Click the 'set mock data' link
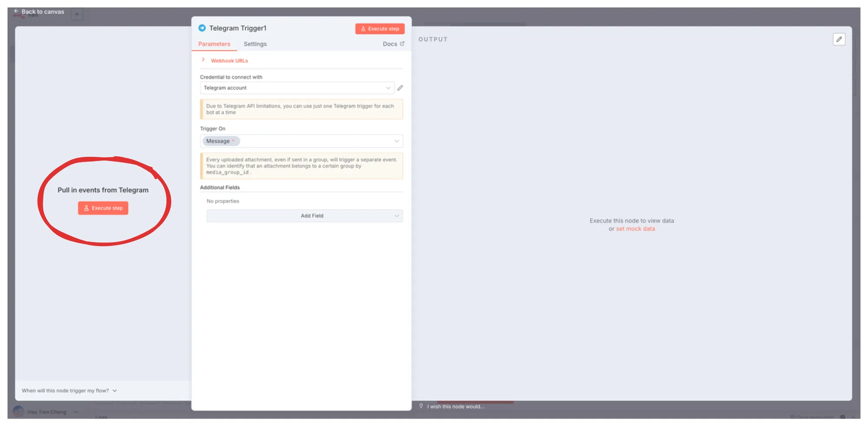This screenshot has width=868, height=426. tap(635, 229)
